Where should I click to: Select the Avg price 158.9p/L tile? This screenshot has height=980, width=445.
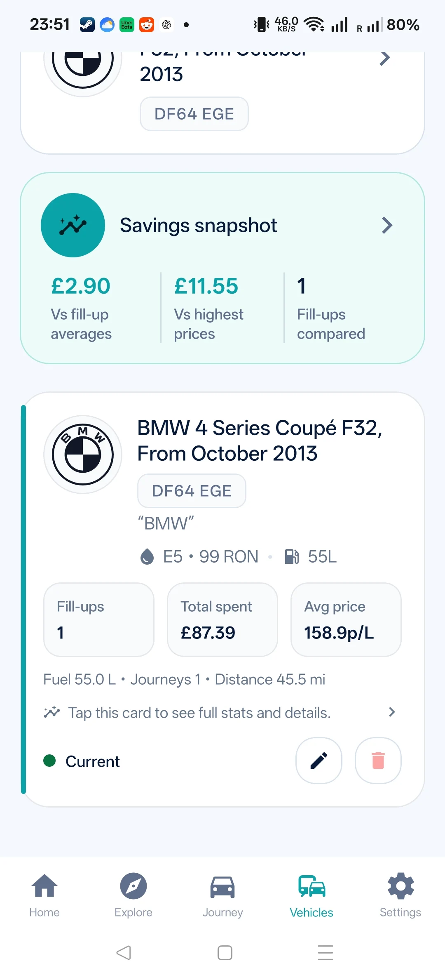(346, 620)
